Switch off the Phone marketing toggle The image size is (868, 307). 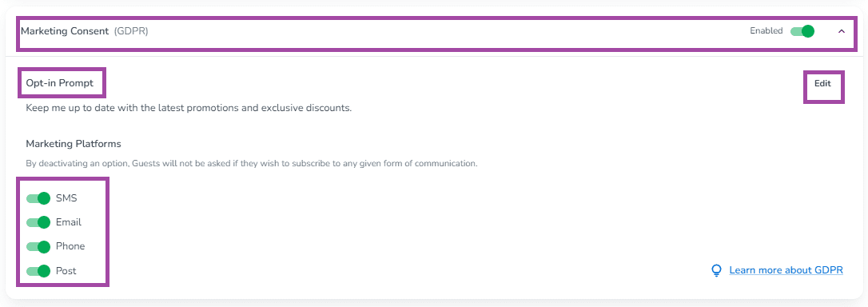pos(38,246)
